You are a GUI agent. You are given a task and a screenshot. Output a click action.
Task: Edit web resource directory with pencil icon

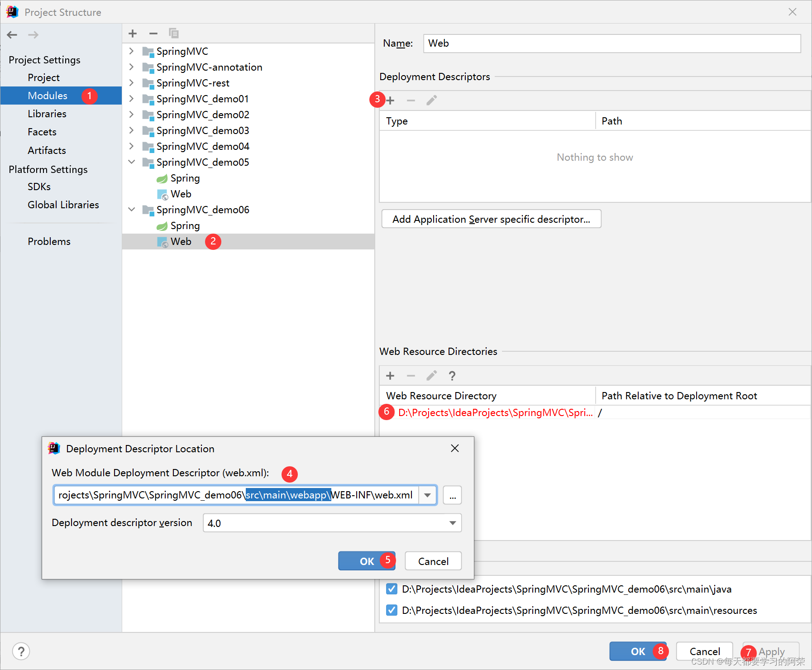point(431,376)
